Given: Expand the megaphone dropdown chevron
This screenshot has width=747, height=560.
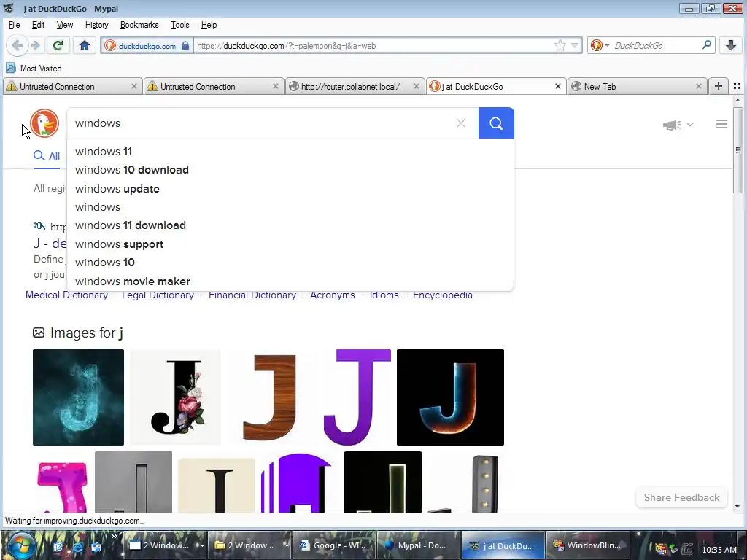Looking at the screenshot, I should tap(690, 125).
